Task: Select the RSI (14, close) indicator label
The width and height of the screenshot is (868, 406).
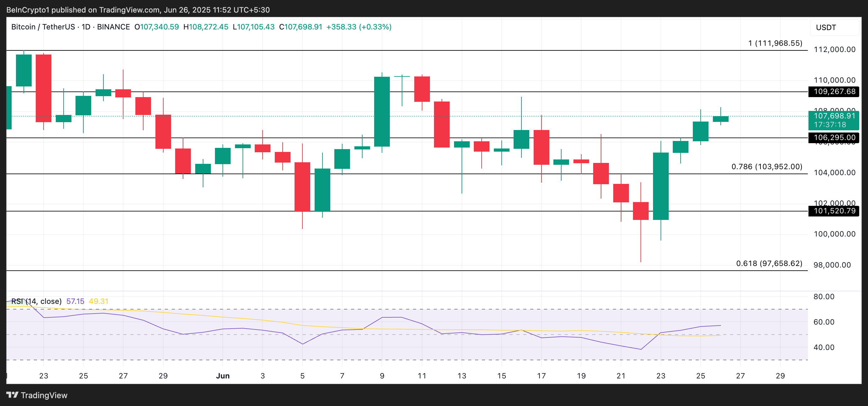Action: tap(36, 301)
